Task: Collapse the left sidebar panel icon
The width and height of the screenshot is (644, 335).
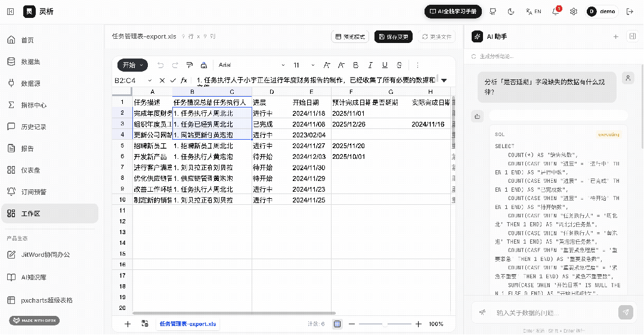Action: click(11, 11)
